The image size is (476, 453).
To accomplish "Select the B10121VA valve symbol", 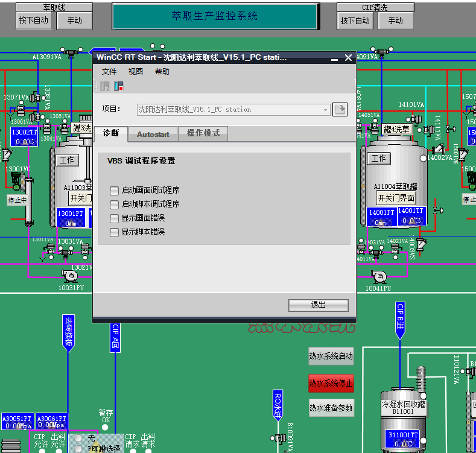I will [471, 372].
